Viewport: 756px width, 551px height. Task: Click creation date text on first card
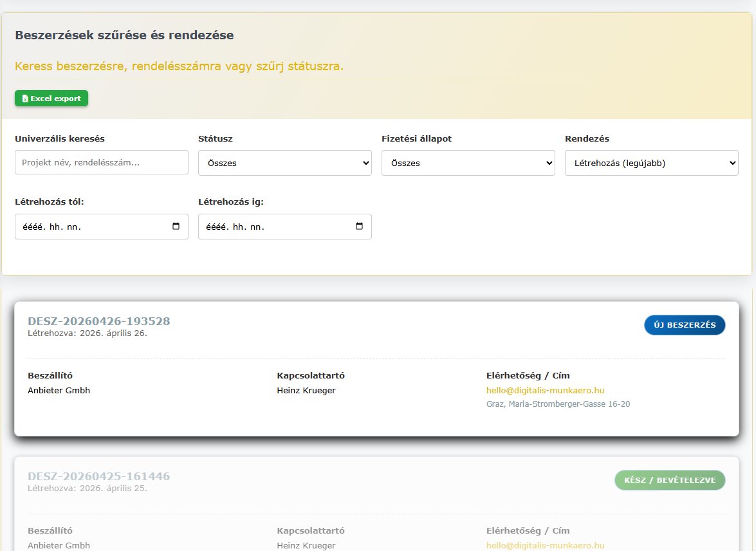click(88, 333)
